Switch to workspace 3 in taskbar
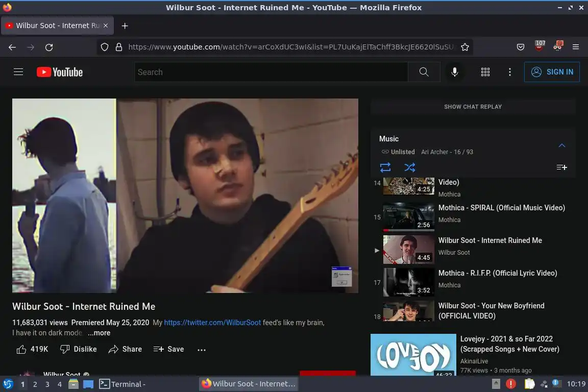 [x=47, y=384]
